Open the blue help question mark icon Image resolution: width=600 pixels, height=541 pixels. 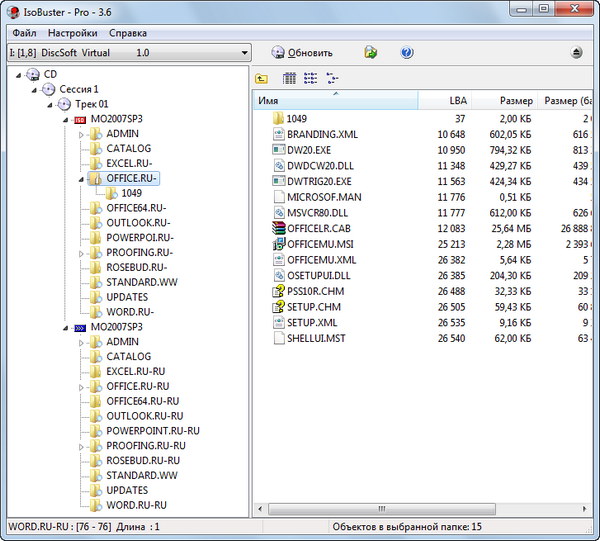(407, 52)
